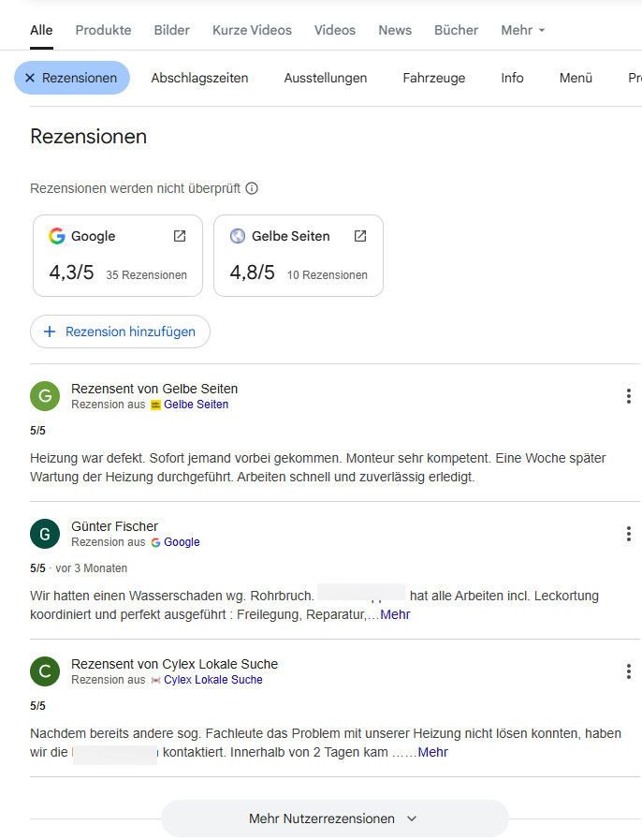Open Google reviews external link icon
This screenshot has height=840, width=642.
pos(180,236)
